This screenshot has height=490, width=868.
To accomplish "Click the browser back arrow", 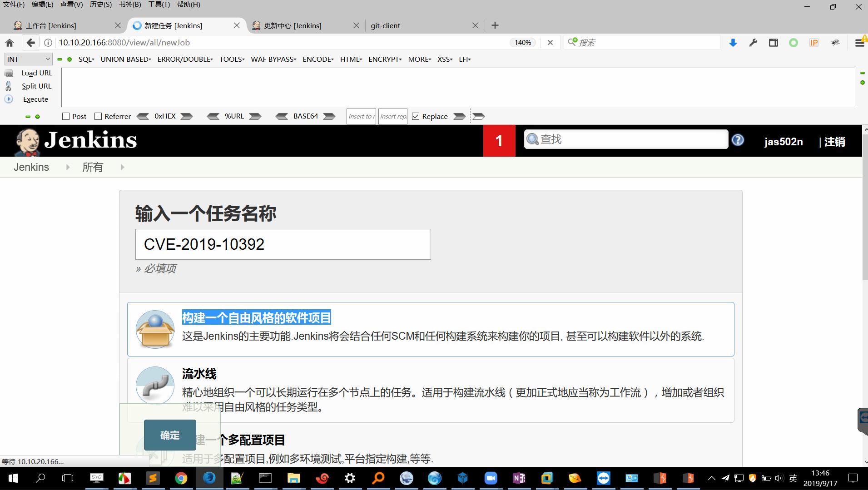I will (x=30, y=43).
